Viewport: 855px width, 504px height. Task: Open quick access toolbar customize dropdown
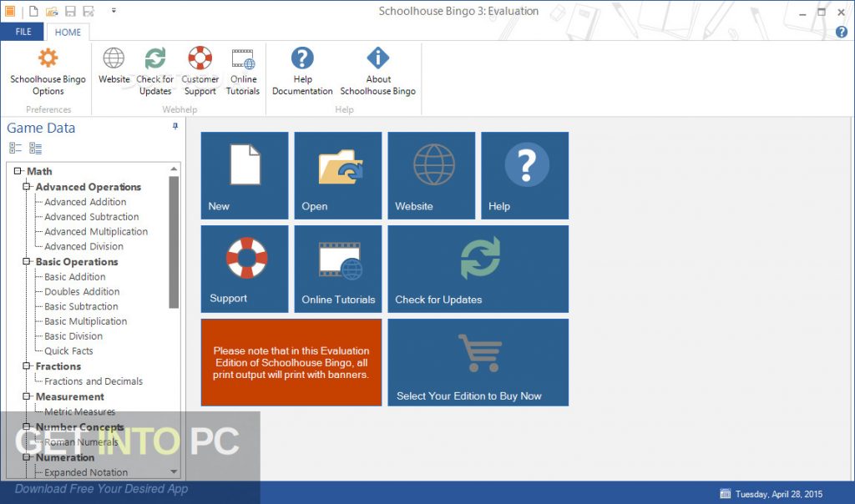click(x=114, y=10)
